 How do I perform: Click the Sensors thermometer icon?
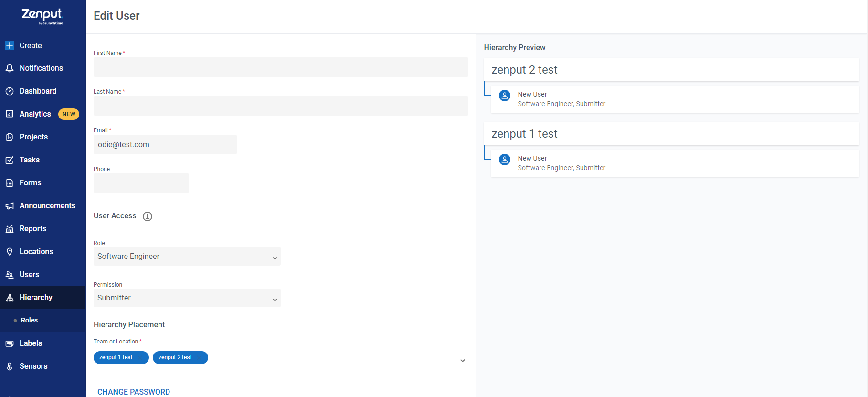(x=10, y=366)
